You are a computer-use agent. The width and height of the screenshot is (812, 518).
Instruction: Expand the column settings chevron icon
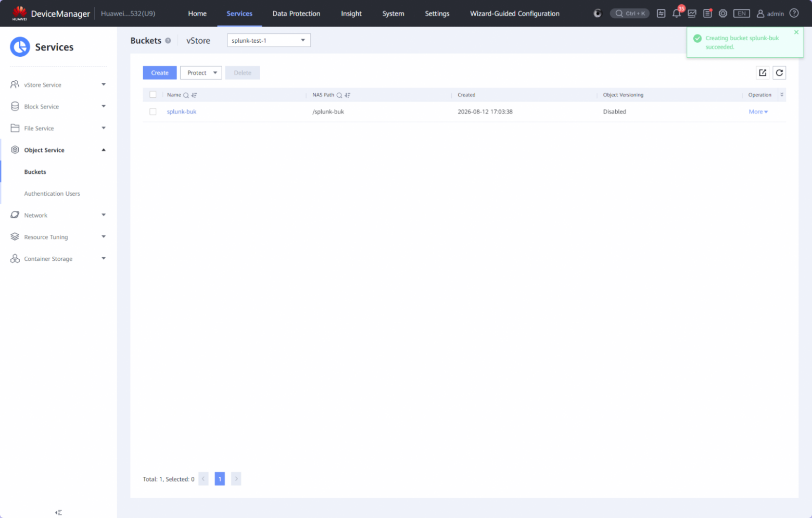[x=782, y=95]
